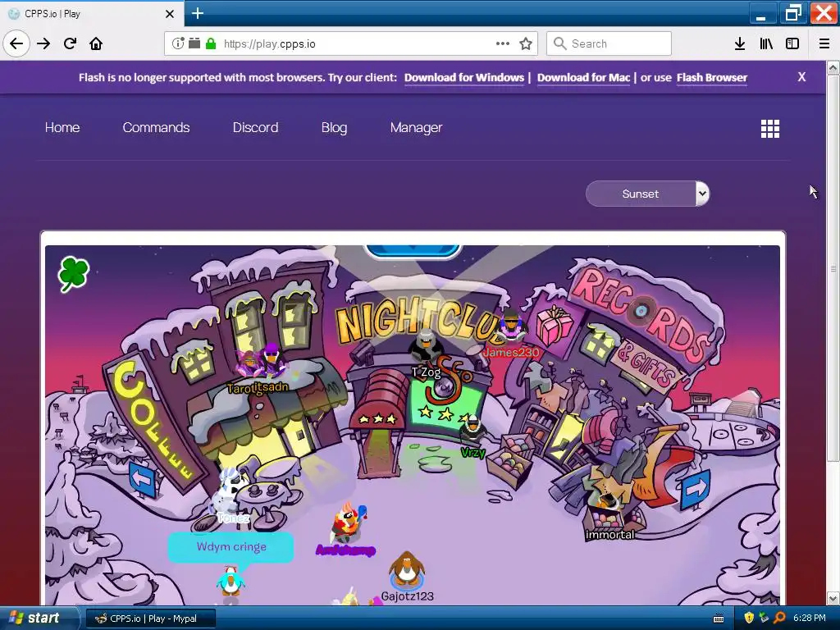Image resolution: width=840 pixels, height=630 pixels.
Task: Click the left blue arrow sign in town
Action: [x=143, y=478]
